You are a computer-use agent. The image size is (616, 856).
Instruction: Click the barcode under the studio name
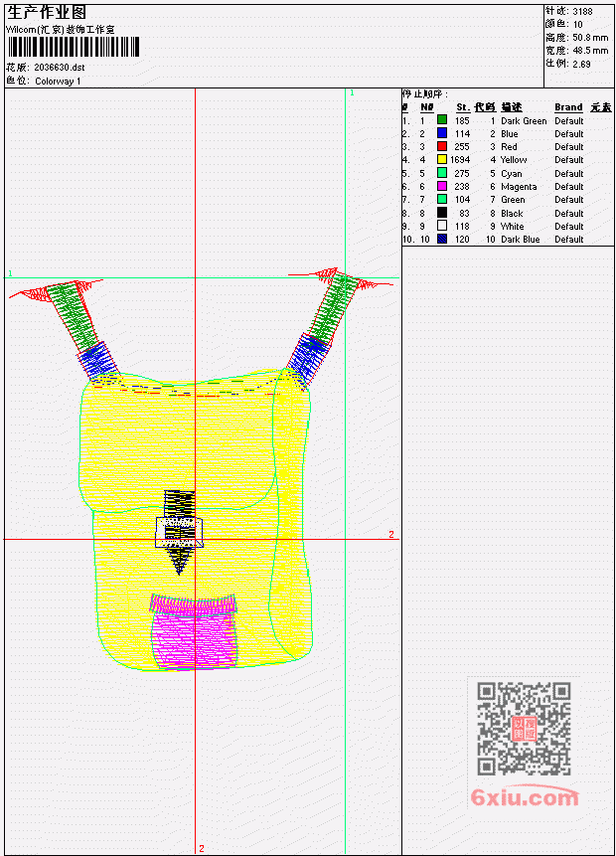[x=74, y=47]
